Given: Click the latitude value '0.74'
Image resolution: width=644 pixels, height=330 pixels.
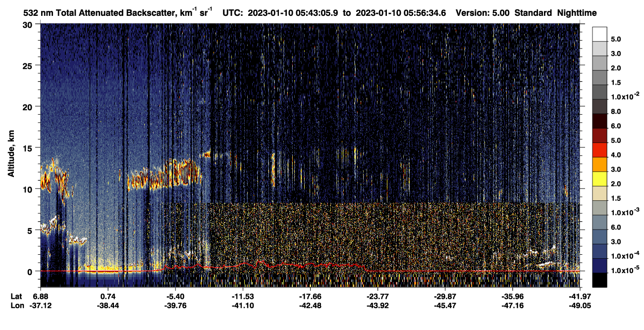Looking at the screenshot, I should pyautogui.click(x=108, y=296).
